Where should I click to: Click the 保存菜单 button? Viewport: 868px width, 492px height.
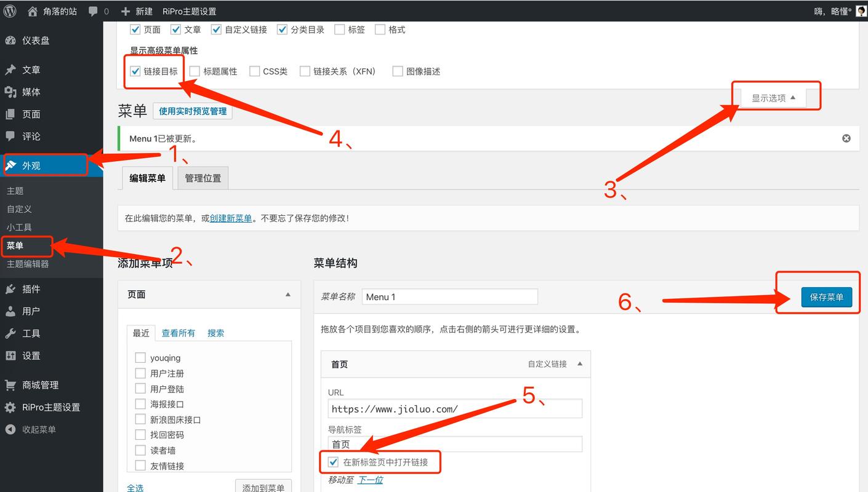826,297
